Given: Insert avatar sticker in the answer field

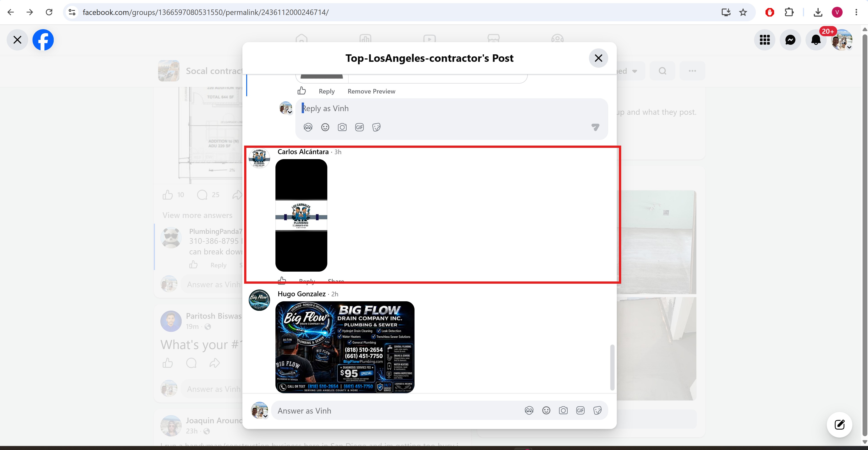Looking at the screenshot, I should [x=529, y=411].
